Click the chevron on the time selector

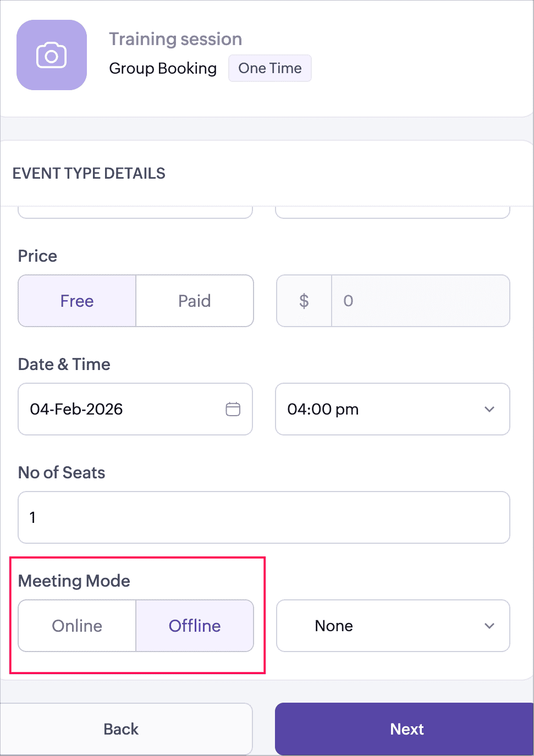click(x=489, y=409)
